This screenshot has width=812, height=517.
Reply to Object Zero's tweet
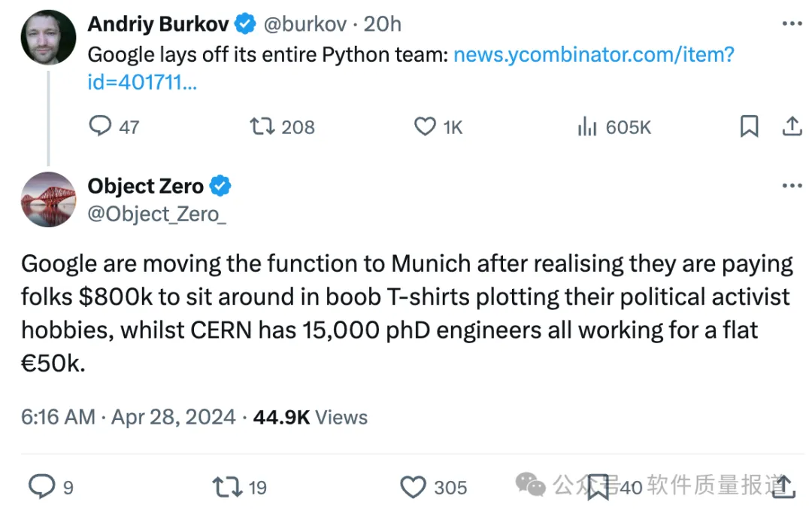(41, 487)
